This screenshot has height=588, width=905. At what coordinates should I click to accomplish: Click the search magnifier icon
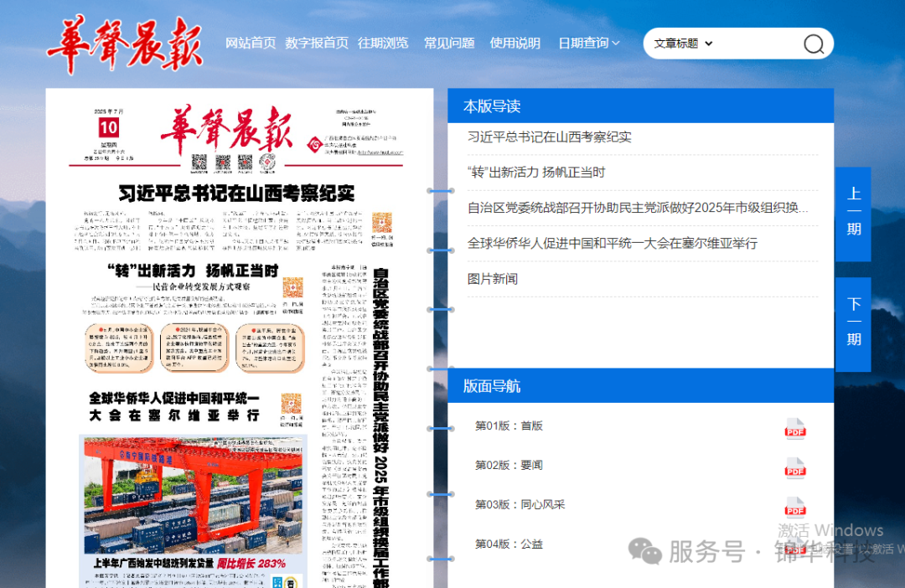(x=813, y=44)
